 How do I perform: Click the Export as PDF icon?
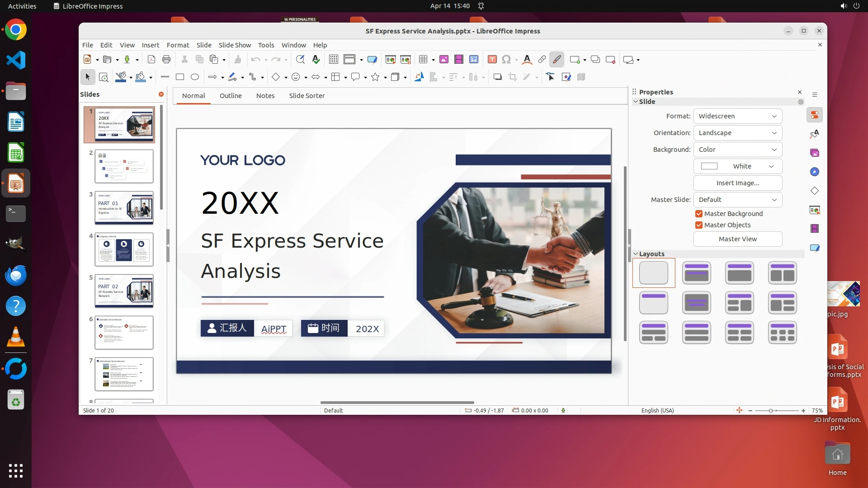click(151, 60)
